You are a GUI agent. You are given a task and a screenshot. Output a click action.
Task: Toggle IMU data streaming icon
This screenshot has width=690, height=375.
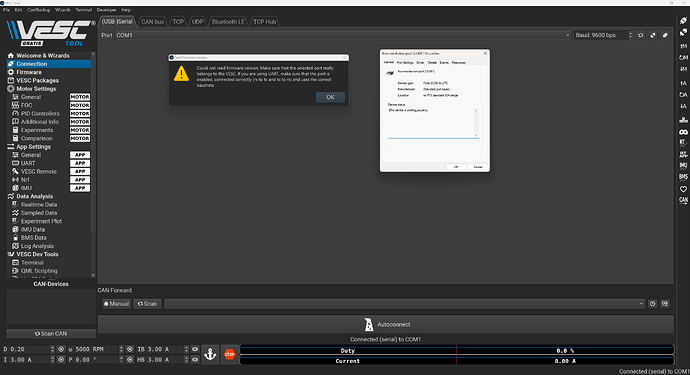click(683, 165)
